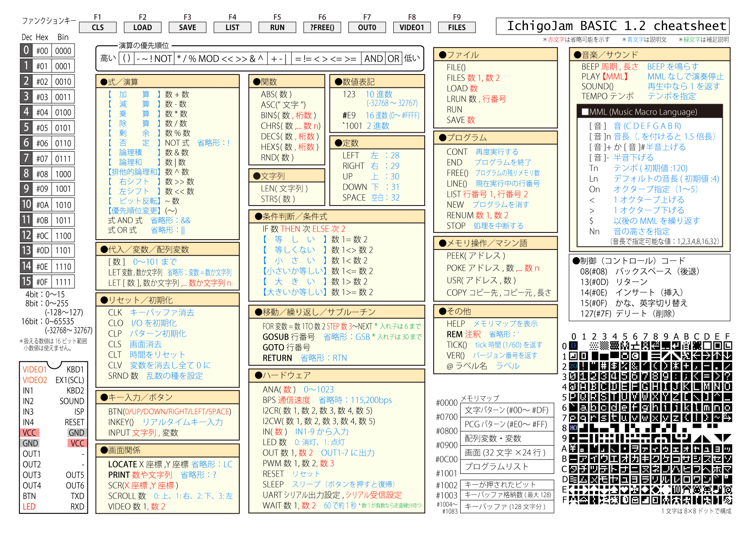Viewport: 756px width, 534px height.
Task: Click the CLV 変数を消去 entry
Action: click(x=159, y=365)
